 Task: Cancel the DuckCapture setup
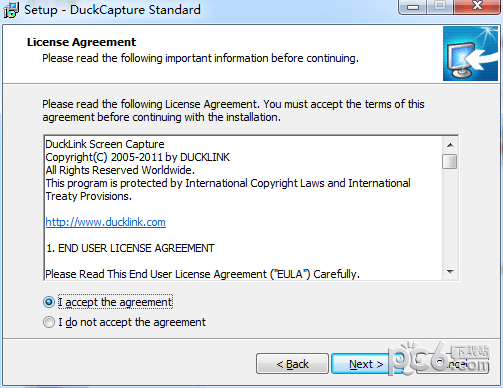(453, 364)
